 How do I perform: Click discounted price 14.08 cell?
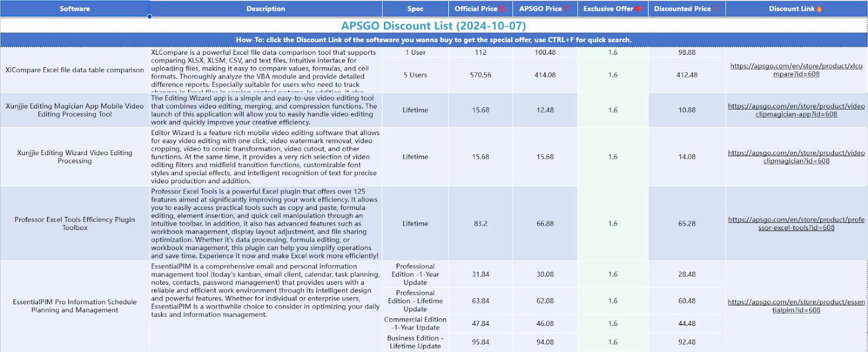pyautogui.click(x=687, y=157)
